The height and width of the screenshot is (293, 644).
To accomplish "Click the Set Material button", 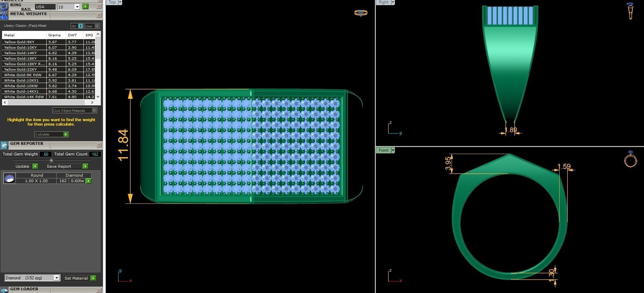I will (x=77, y=278).
